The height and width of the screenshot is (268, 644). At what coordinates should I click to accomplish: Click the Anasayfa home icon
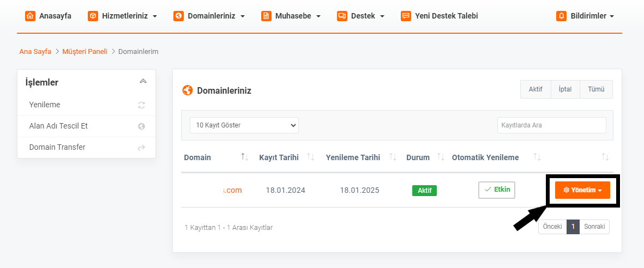30,16
